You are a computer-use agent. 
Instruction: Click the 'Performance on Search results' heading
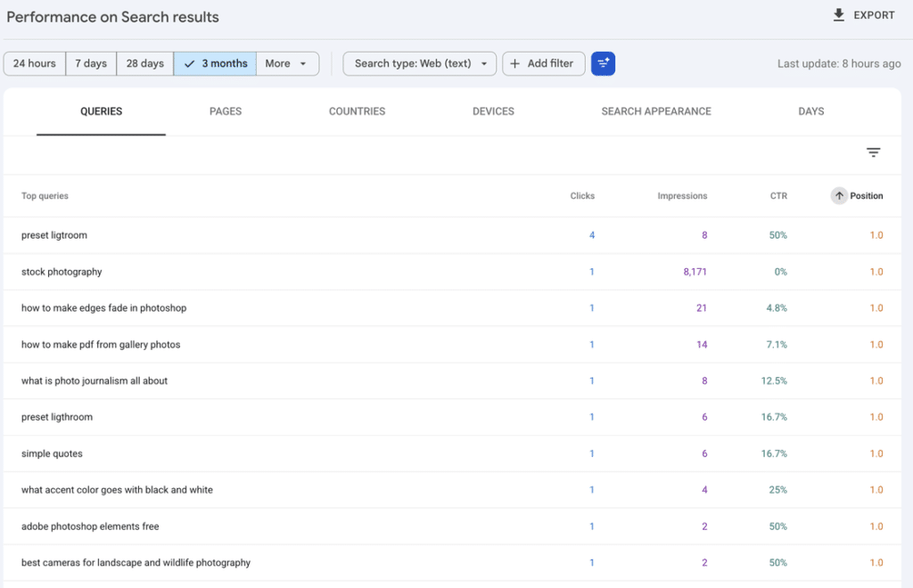coord(113,17)
